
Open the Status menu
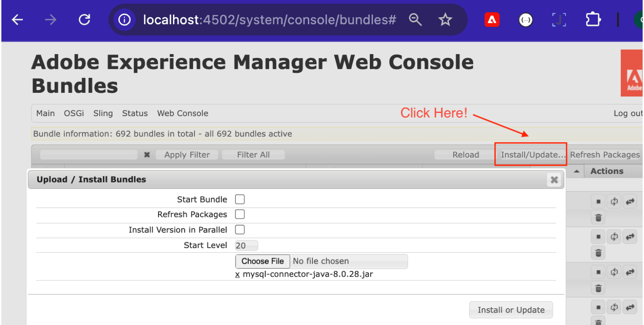[135, 113]
